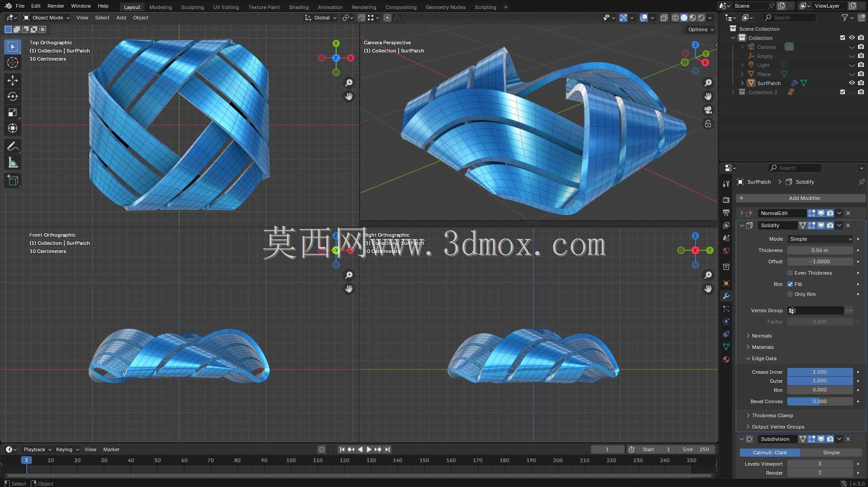Screen dimensions: 868x487
Task: Open the viewport Add menu
Action: (121, 18)
